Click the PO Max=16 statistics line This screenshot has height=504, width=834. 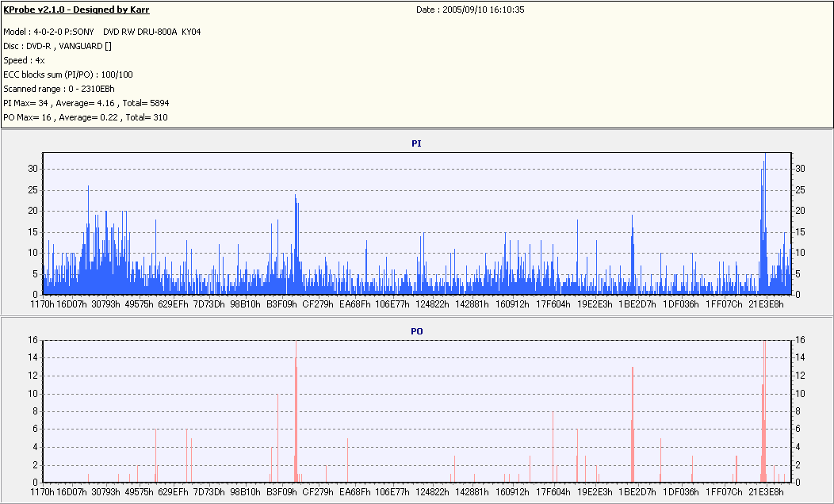[85, 117]
